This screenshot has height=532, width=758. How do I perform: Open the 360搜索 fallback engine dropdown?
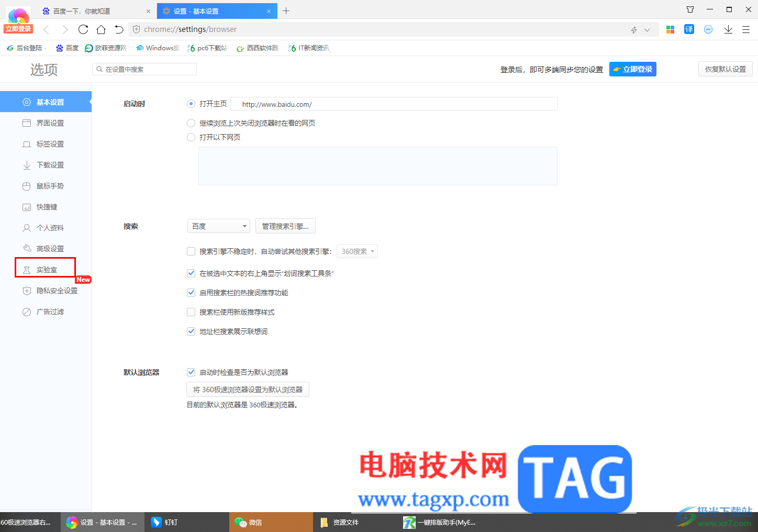[357, 251]
